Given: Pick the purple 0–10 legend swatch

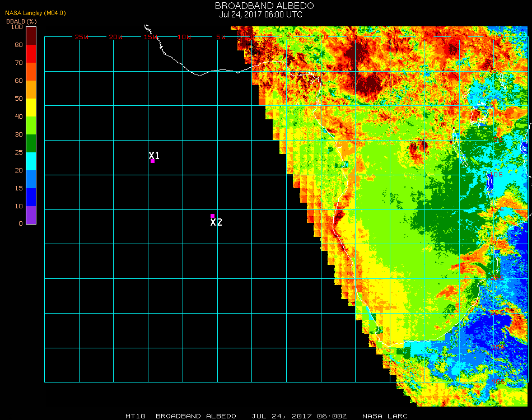Looking at the screenshot, I should click(x=31, y=215).
